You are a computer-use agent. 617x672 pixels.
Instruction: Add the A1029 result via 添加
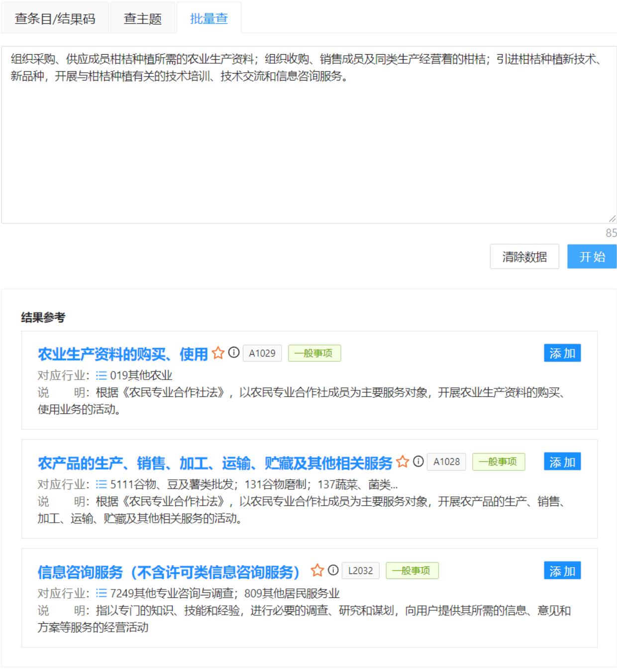[562, 353]
